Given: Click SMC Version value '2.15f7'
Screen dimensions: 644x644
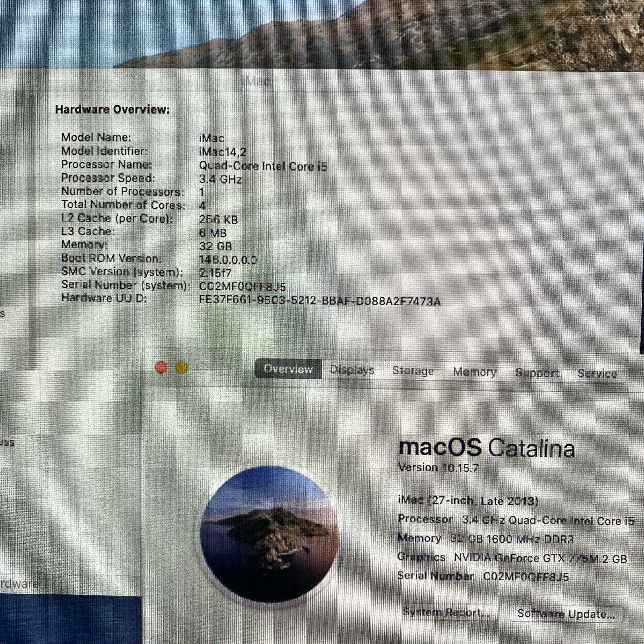Looking at the screenshot, I should point(215,273).
